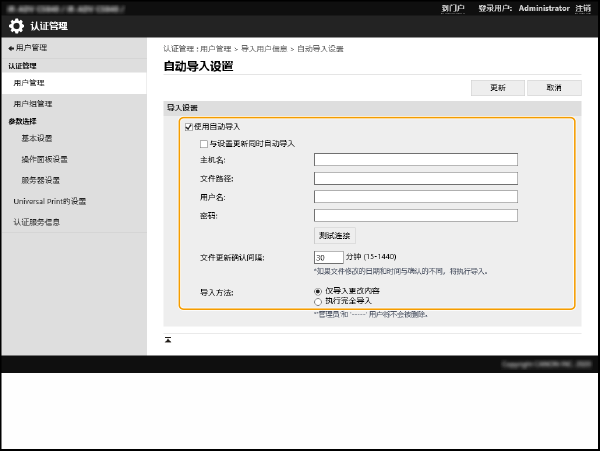Choose the 执行完全导入 radio option
This screenshot has height=451, width=600.
tap(318, 300)
